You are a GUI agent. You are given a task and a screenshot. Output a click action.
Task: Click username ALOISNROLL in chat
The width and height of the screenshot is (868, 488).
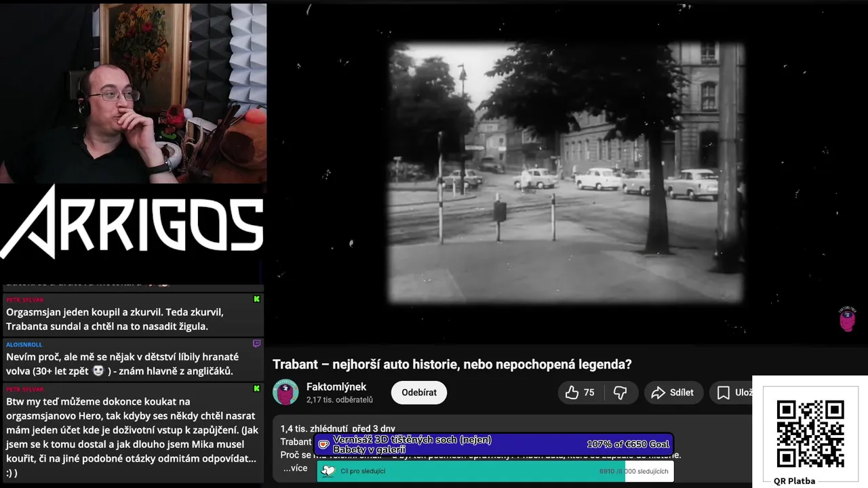(24, 344)
